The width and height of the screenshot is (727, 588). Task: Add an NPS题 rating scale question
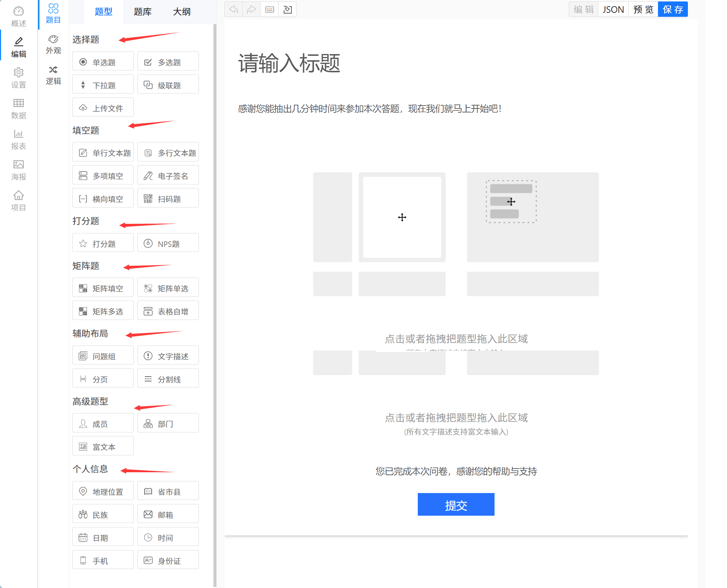point(168,243)
